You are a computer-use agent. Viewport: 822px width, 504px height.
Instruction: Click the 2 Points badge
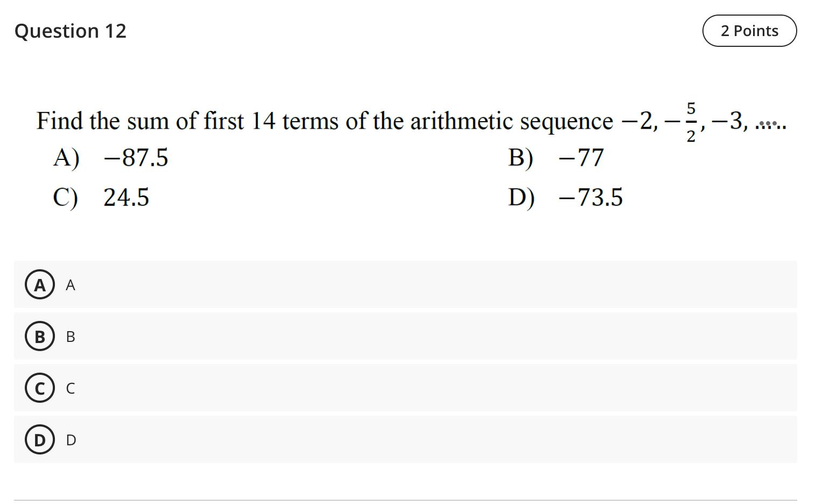[749, 31]
